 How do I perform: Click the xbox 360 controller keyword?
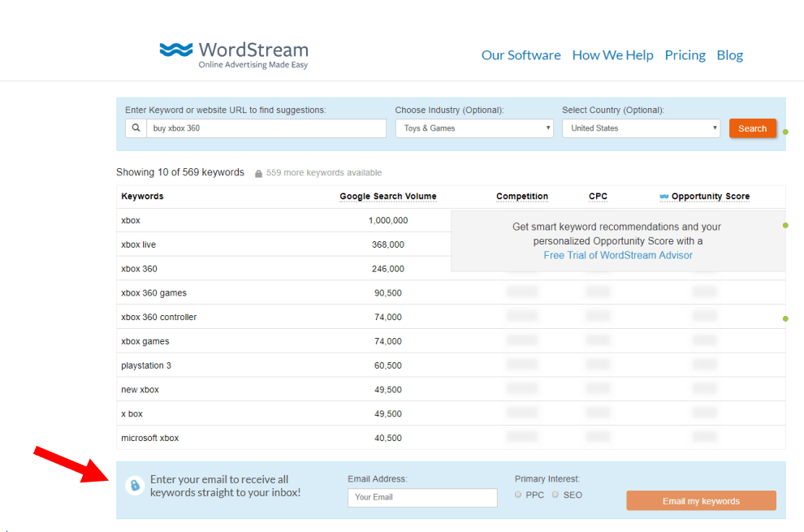tap(159, 317)
